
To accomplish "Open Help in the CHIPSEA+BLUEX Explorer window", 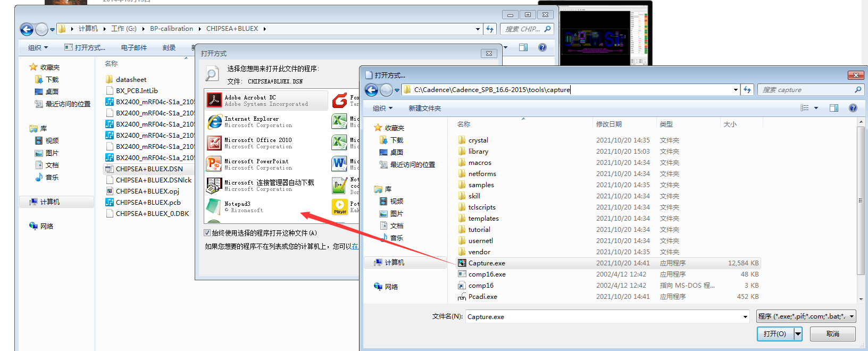I will point(542,47).
